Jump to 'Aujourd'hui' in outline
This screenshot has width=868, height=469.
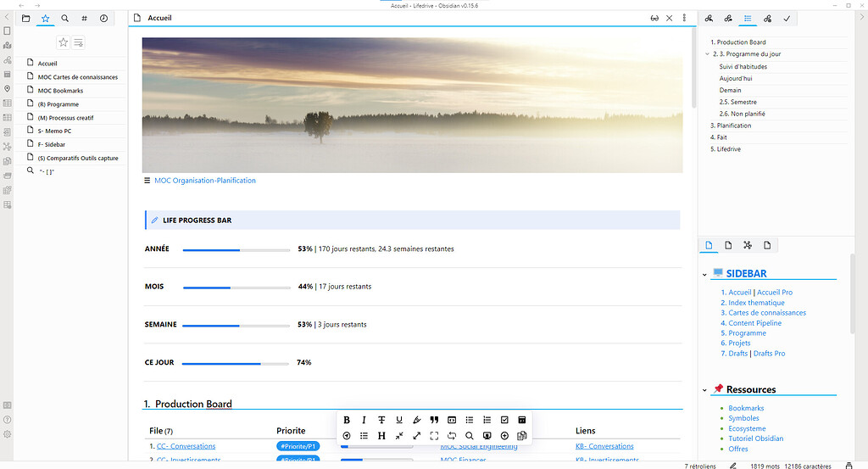[736, 79]
